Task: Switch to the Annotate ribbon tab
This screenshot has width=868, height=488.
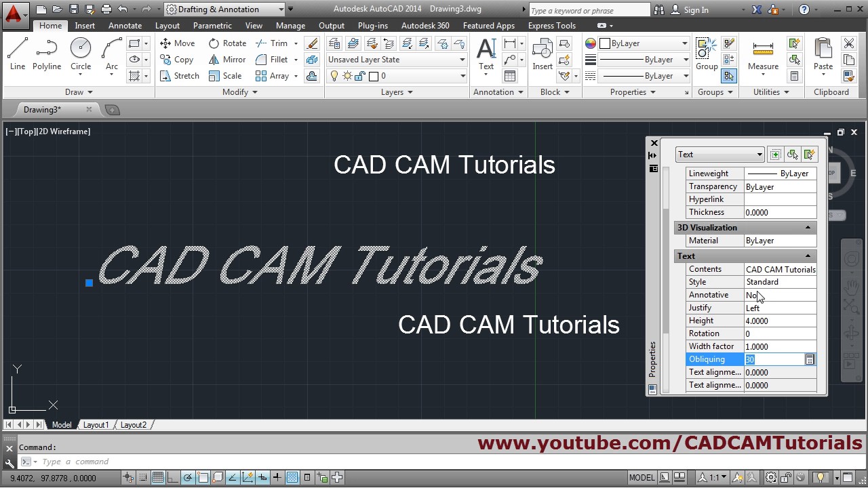Action: (x=125, y=26)
